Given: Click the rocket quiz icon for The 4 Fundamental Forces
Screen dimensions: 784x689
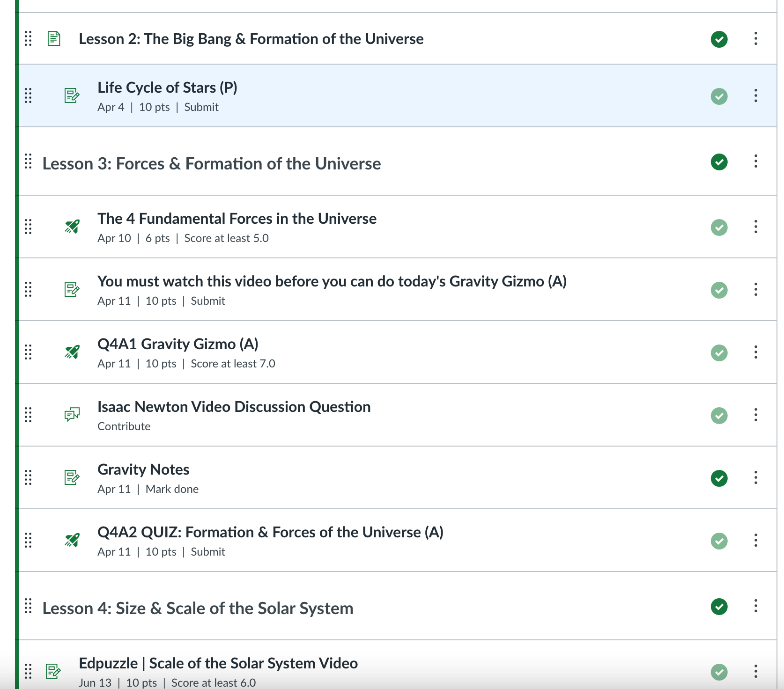Looking at the screenshot, I should coord(72,227).
